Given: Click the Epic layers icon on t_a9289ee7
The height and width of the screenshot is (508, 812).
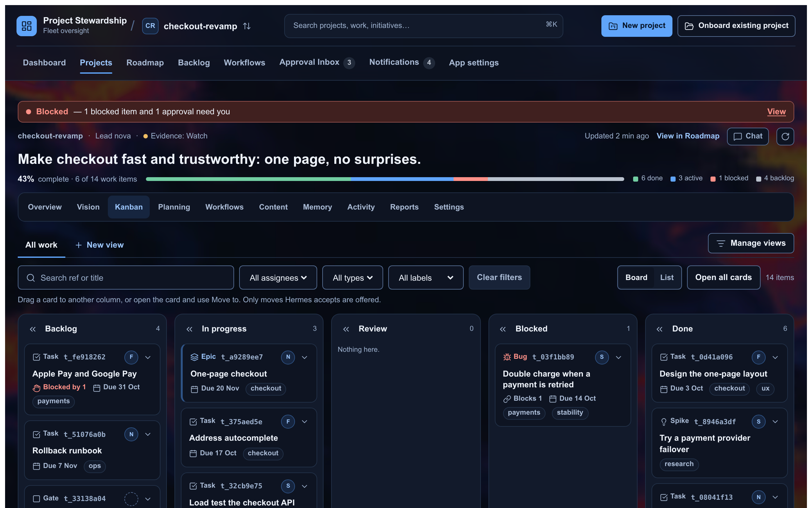Looking at the screenshot, I should tap(194, 357).
